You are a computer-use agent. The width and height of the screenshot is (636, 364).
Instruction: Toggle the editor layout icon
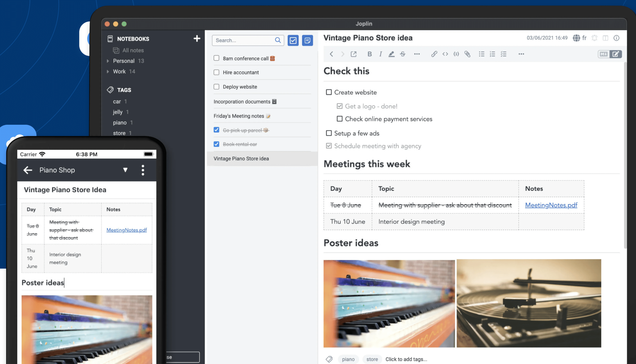point(606,38)
